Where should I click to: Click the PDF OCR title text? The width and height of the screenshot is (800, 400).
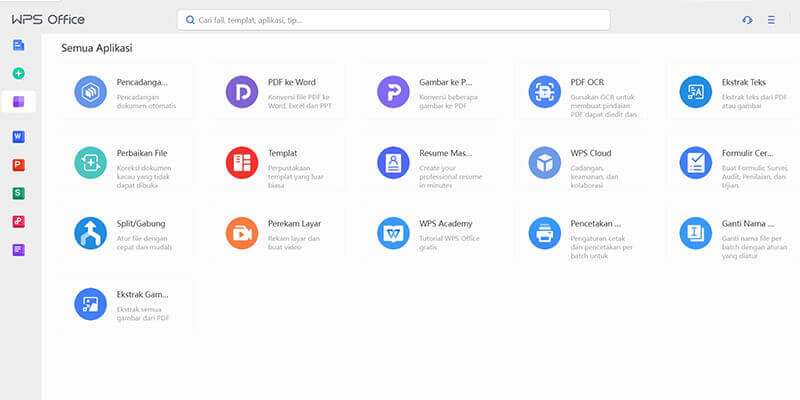pyautogui.click(x=587, y=82)
